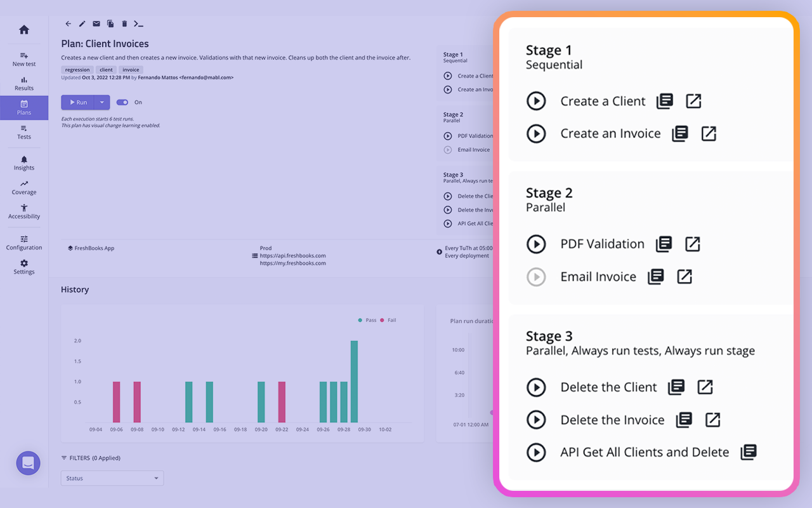The width and height of the screenshot is (812, 508).
Task: Open the chat support bubble
Action: 28,463
